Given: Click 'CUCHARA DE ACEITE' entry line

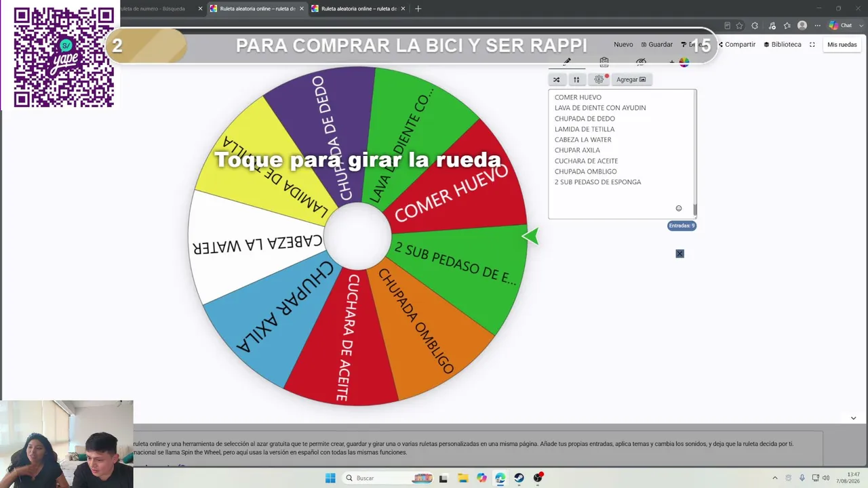Looking at the screenshot, I should point(586,161).
